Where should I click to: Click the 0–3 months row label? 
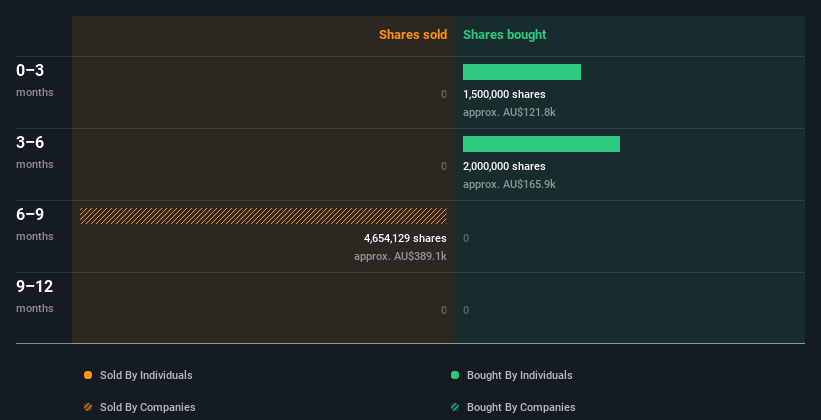pyautogui.click(x=35, y=80)
